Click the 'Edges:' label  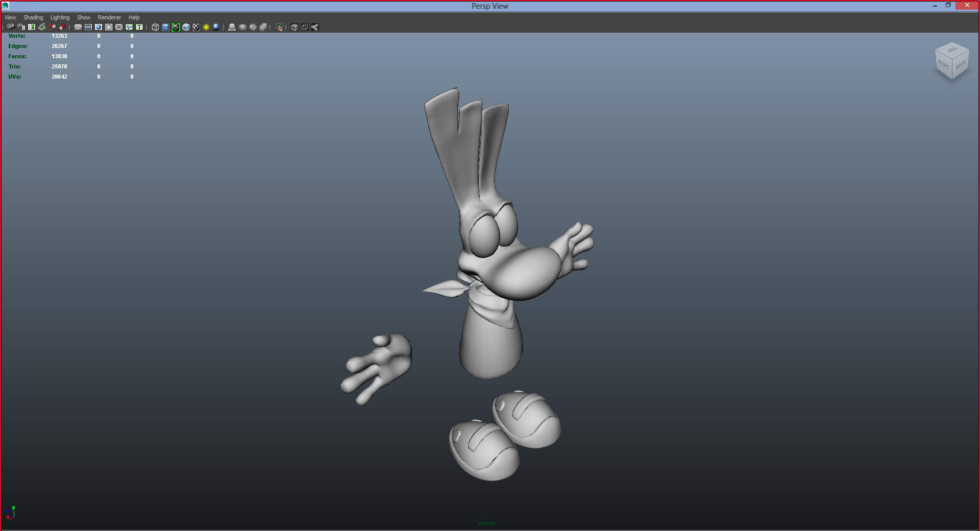pos(18,46)
